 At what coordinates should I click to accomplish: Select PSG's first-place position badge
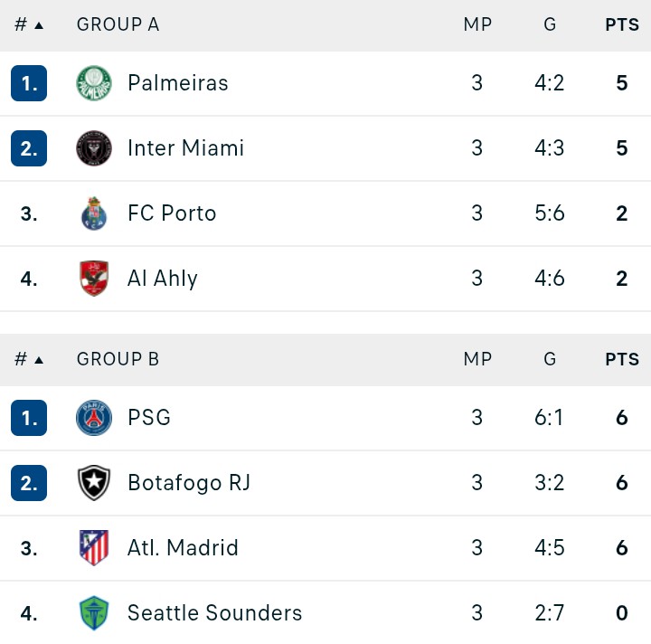tap(29, 418)
